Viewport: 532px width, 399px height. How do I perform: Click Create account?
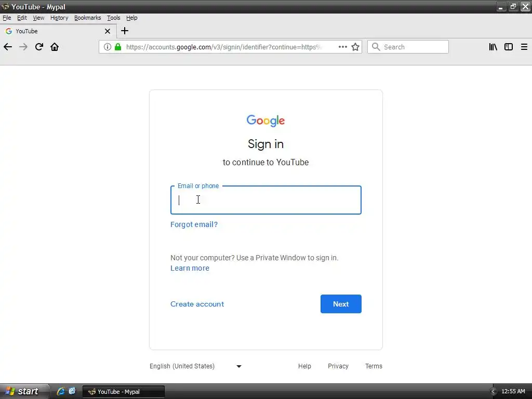(x=197, y=304)
